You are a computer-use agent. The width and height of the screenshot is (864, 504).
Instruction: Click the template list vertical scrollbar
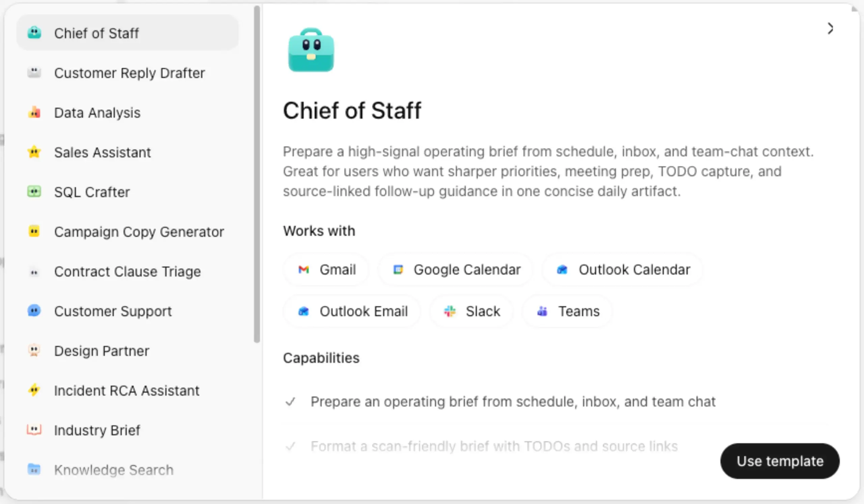coord(257,174)
